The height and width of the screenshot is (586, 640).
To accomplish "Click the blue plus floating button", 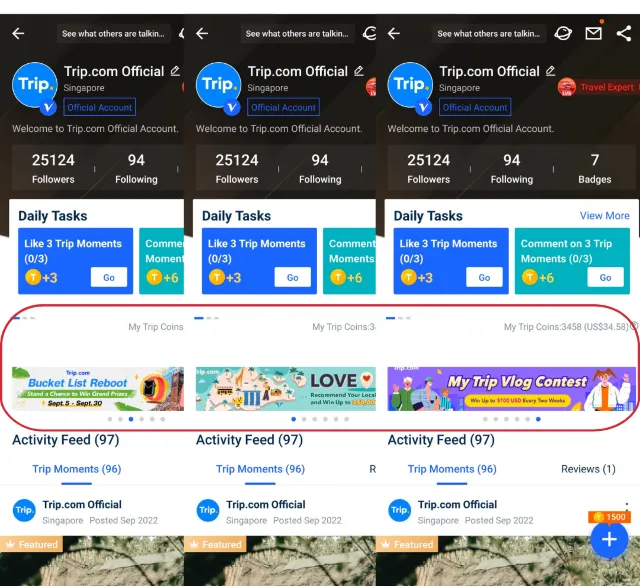I will click(608, 540).
